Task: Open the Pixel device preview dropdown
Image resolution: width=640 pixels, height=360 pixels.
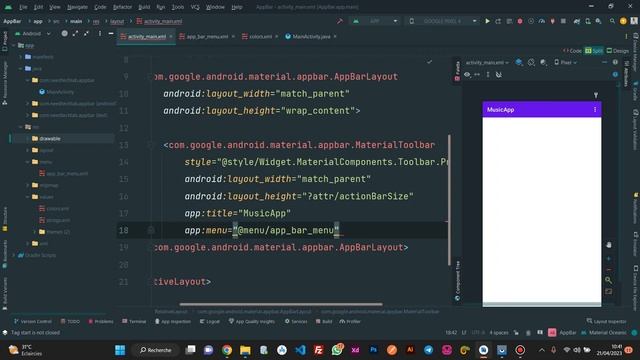Action: pos(565,62)
